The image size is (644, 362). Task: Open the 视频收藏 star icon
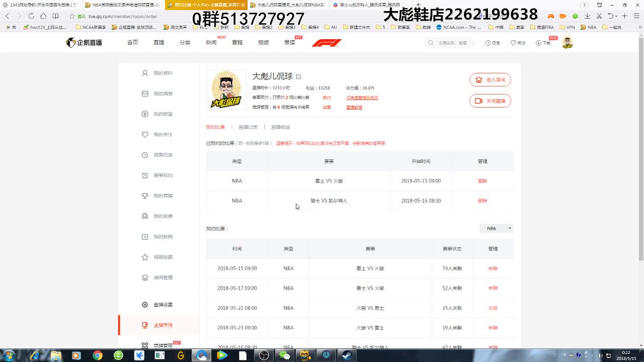[145, 257]
